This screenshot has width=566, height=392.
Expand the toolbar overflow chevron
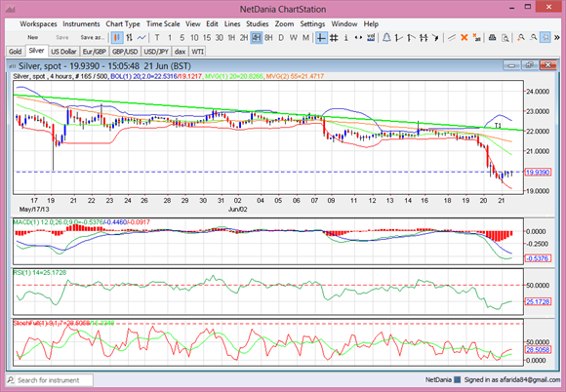pos(557,37)
